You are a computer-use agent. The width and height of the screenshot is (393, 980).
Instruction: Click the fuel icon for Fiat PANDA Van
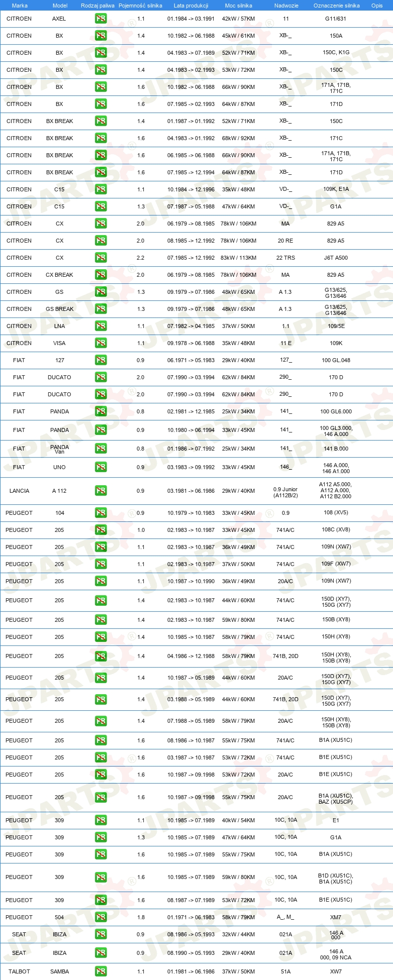(x=101, y=449)
